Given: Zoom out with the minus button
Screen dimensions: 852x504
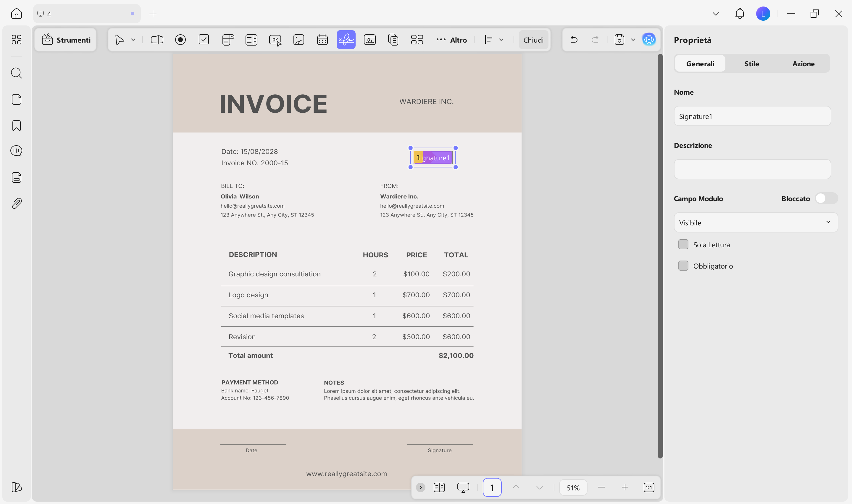Looking at the screenshot, I should click(x=601, y=487).
